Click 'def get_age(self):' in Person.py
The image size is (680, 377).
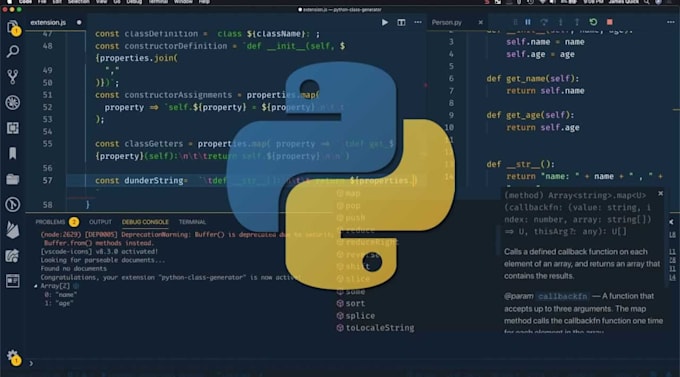tap(530, 115)
